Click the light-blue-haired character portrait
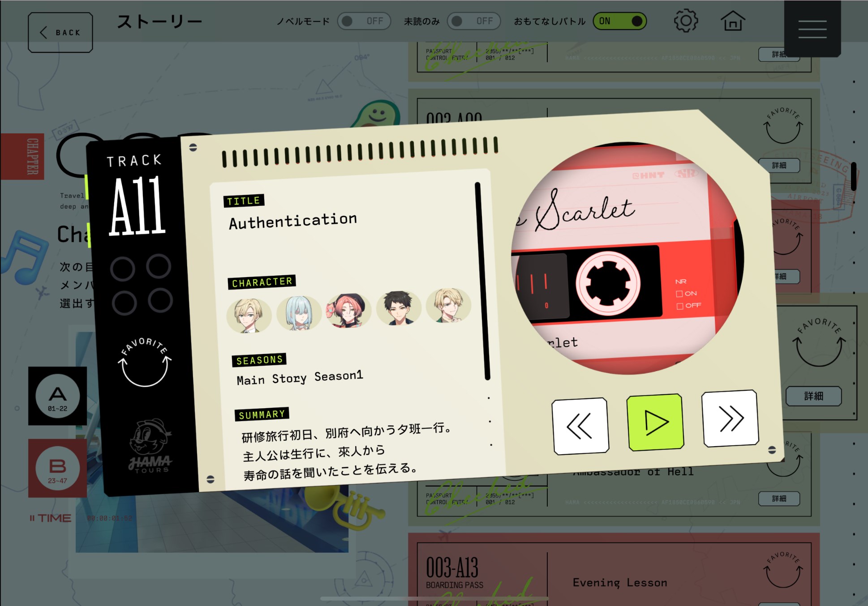The width and height of the screenshot is (868, 606). tap(299, 313)
